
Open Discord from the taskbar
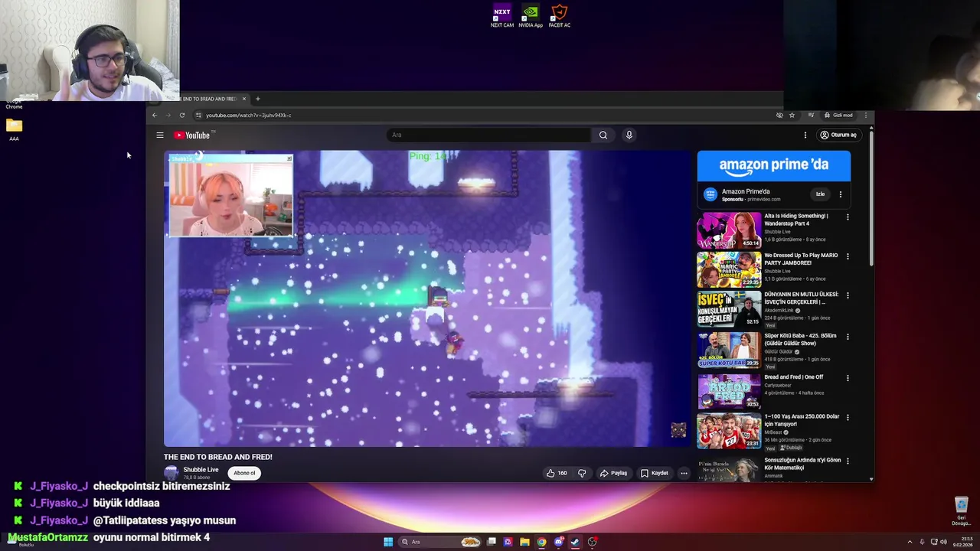coord(559,542)
